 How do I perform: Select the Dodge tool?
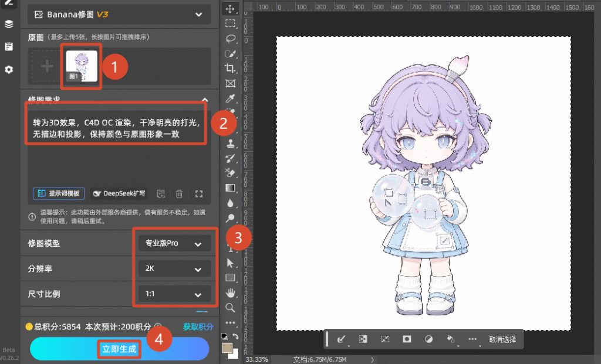click(230, 218)
